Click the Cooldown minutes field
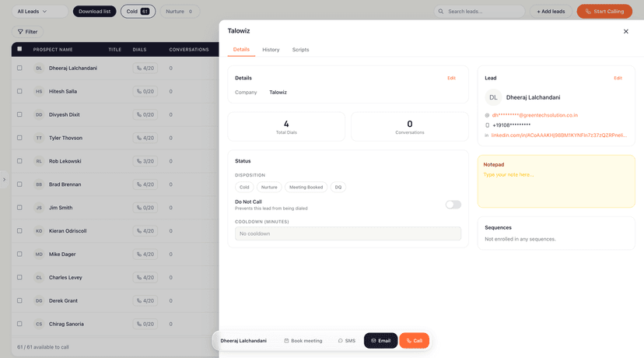The width and height of the screenshot is (644, 358). pyautogui.click(x=348, y=233)
